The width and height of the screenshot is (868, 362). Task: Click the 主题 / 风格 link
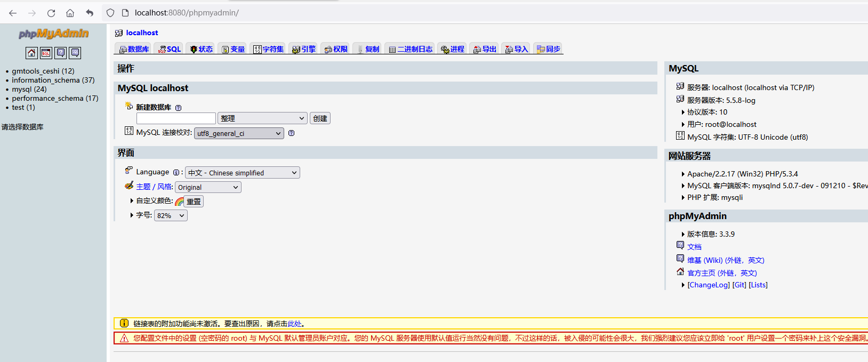coord(154,187)
